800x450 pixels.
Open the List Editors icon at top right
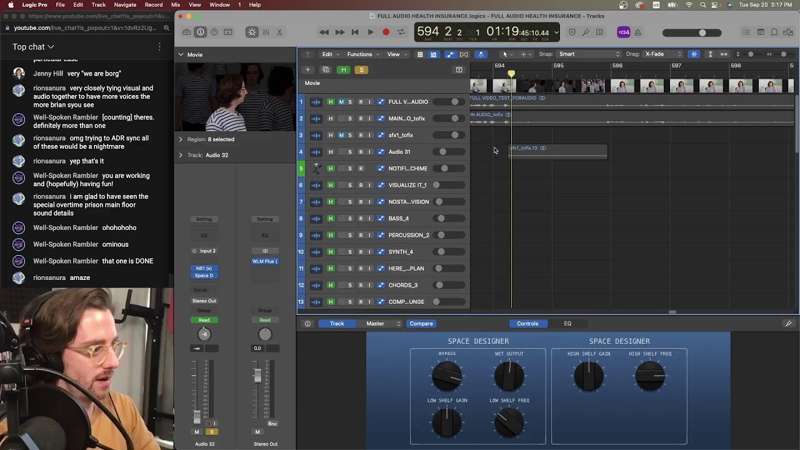[x=746, y=32]
